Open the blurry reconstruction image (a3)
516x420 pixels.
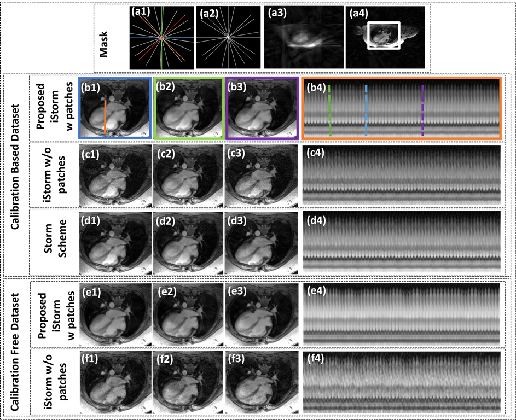point(304,37)
